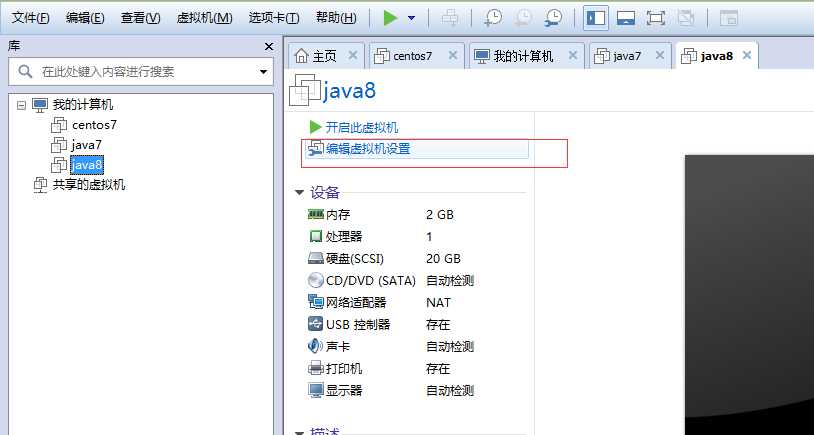Screen dimensions: 814x435
Task: Toggle the thumbnail bar view icon
Action: click(x=626, y=18)
